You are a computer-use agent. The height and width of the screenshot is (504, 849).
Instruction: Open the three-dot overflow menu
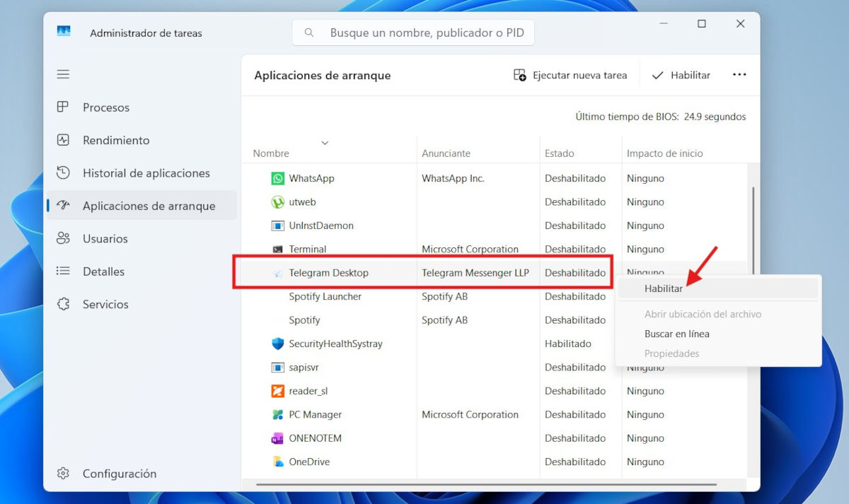[739, 74]
